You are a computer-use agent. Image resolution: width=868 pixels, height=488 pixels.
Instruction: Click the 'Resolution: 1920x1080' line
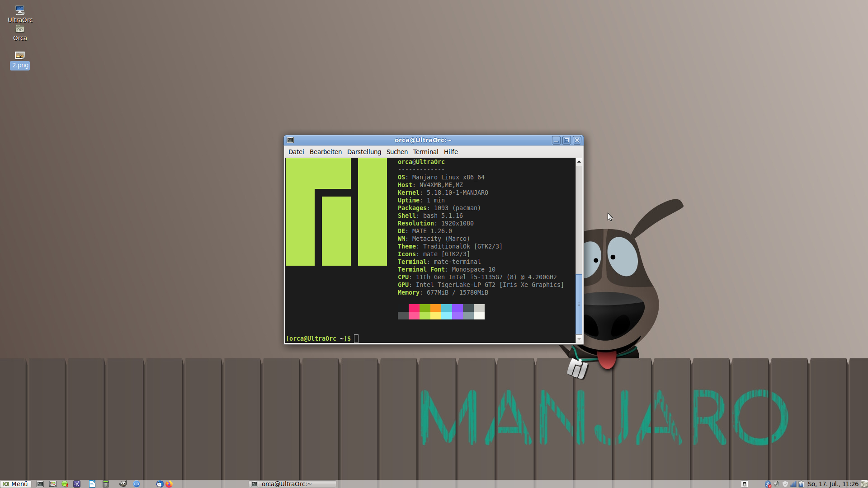435,223
